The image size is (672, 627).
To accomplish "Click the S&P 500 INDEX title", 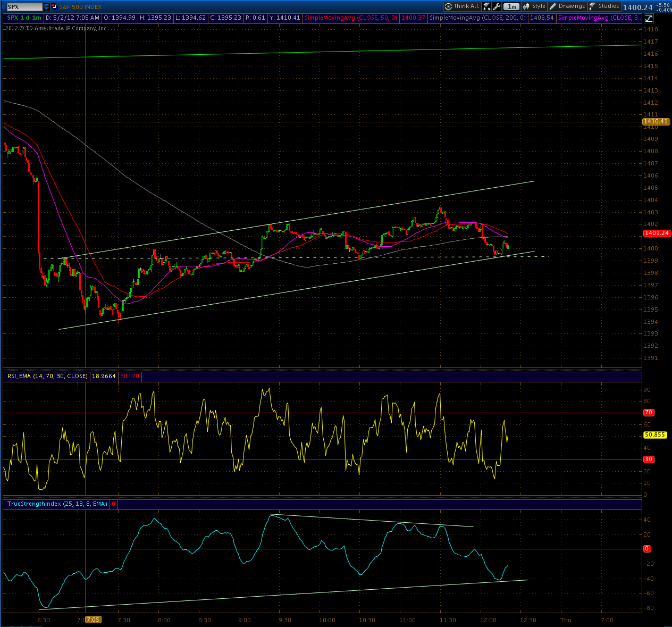I will coord(80,7).
